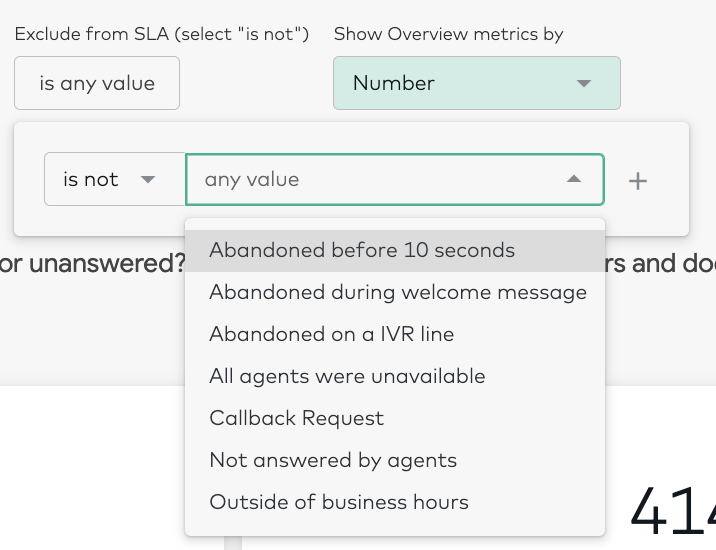Change the 'is not' condition selector

pos(115,179)
